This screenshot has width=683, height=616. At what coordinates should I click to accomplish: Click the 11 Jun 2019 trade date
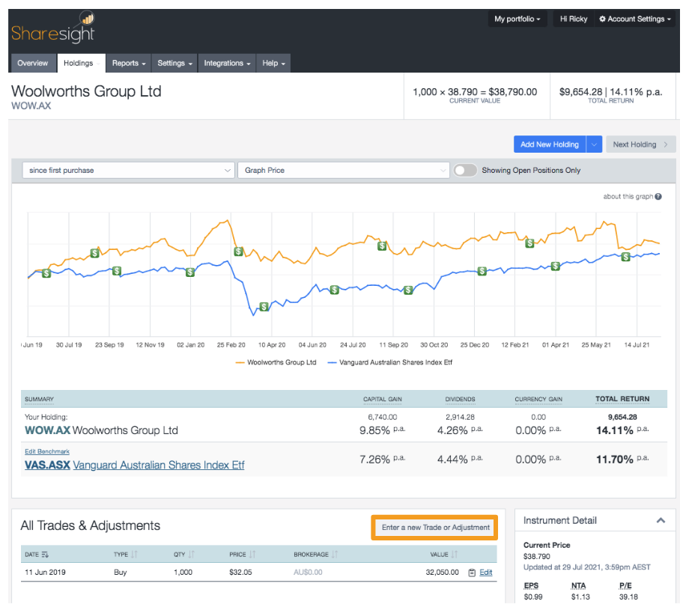click(45, 573)
